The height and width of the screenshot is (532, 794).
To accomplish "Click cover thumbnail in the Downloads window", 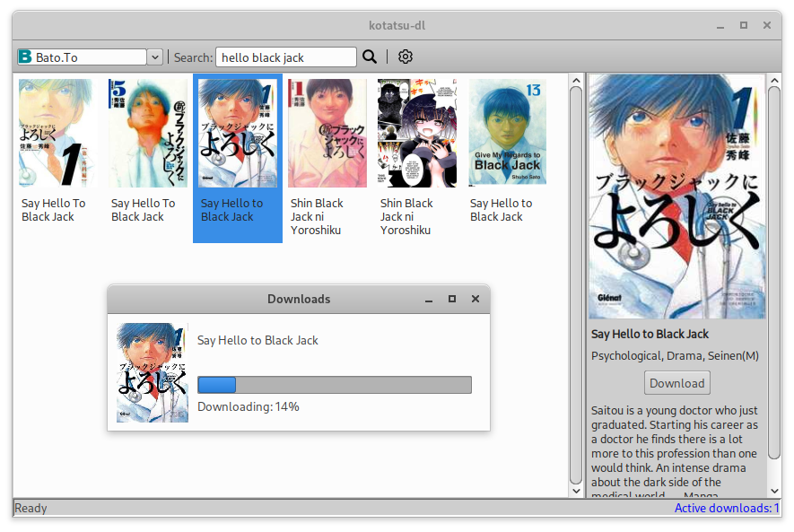I will [x=153, y=372].
